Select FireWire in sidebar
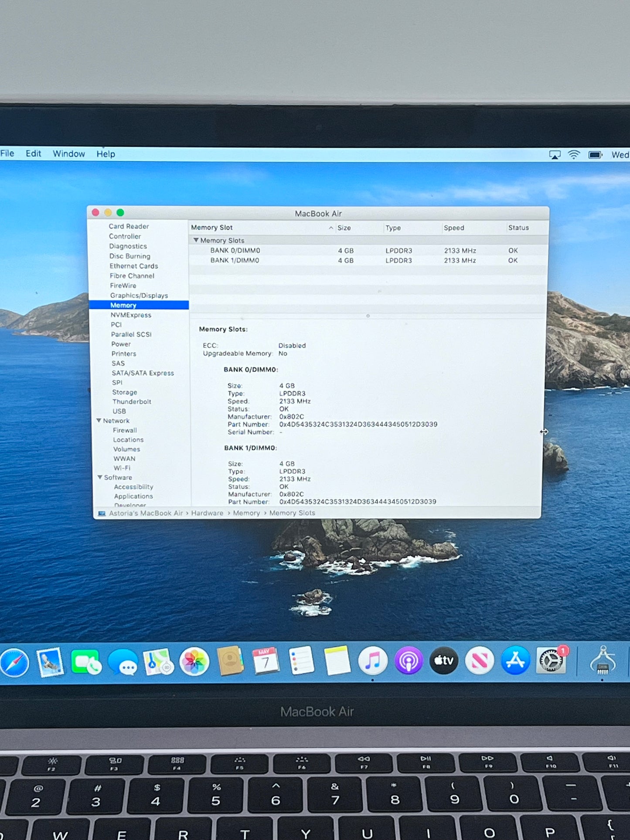This screenshot has width=630, height=840. (123, 286)
